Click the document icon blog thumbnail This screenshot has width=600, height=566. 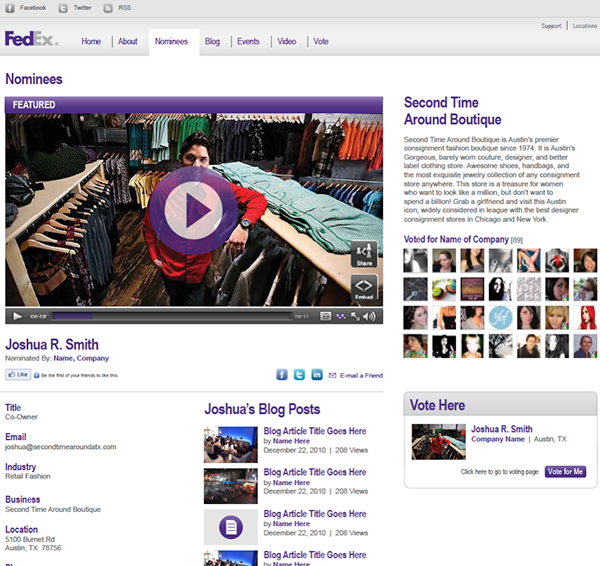coord(231,527)
